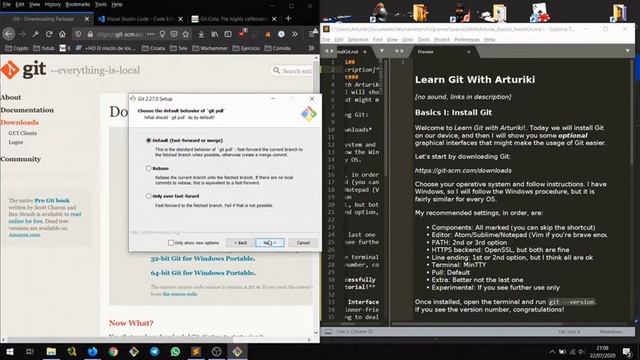Open Windows Start menu
This screenshot has width=640, height=360.
click(x=9, y=351)
